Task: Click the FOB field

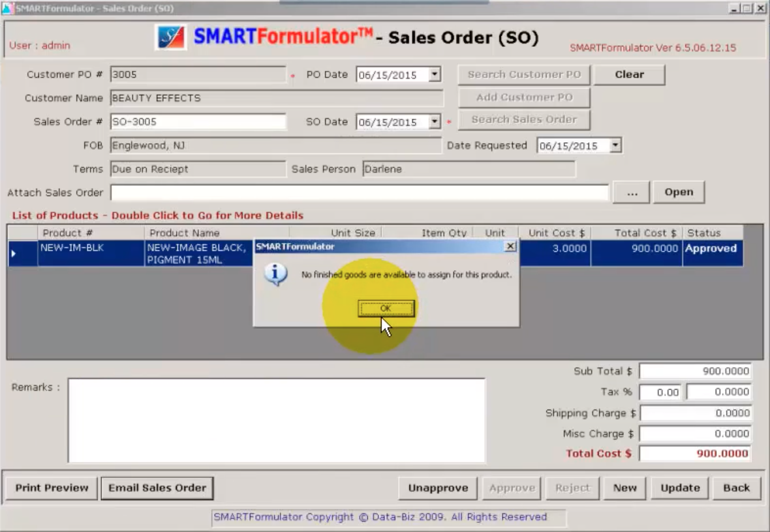Action: click(x=275, y=145)
